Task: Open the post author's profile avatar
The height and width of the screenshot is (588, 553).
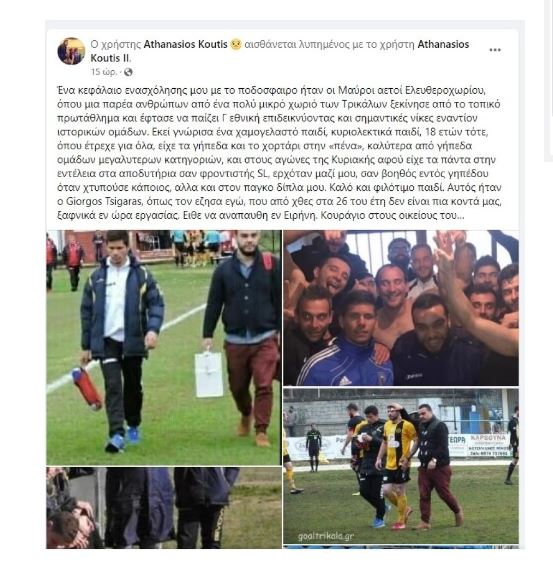Action: click(x=71, y=51)
